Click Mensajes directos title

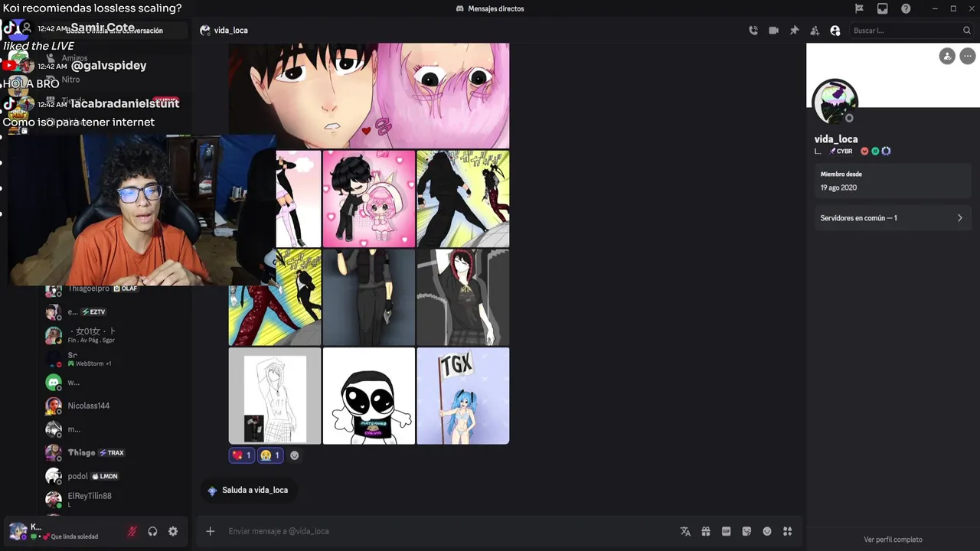coord(496,8)
